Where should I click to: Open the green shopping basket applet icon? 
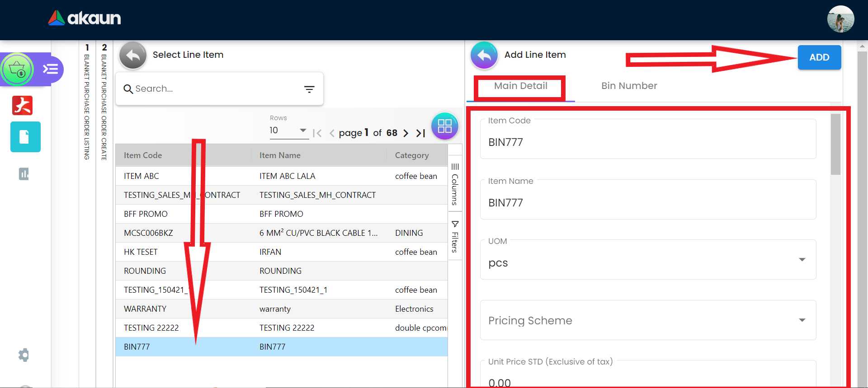(17, 70)
